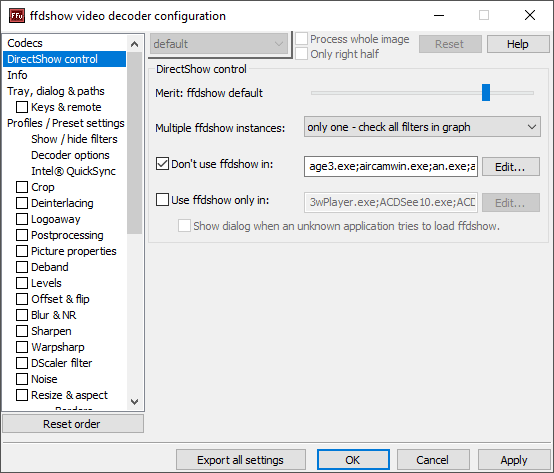Enable the DScaler filter checkbox
554x473 pixels.
(x=22, y=363)
